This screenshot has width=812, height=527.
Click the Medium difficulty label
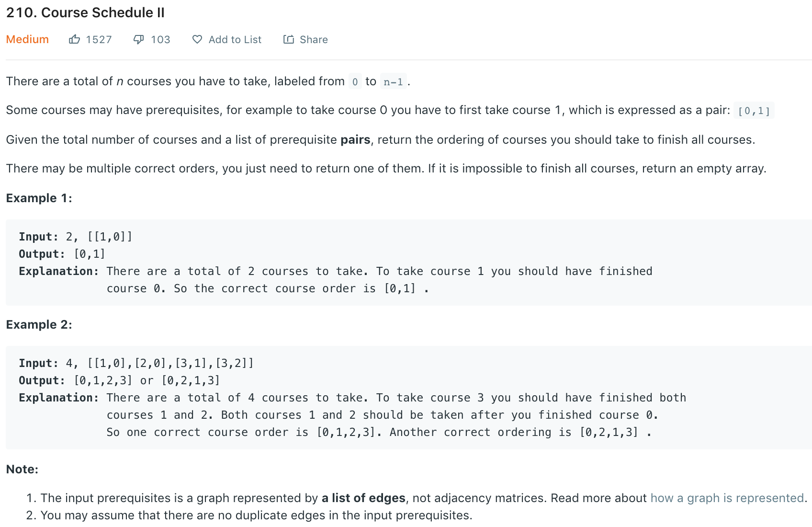27,39
